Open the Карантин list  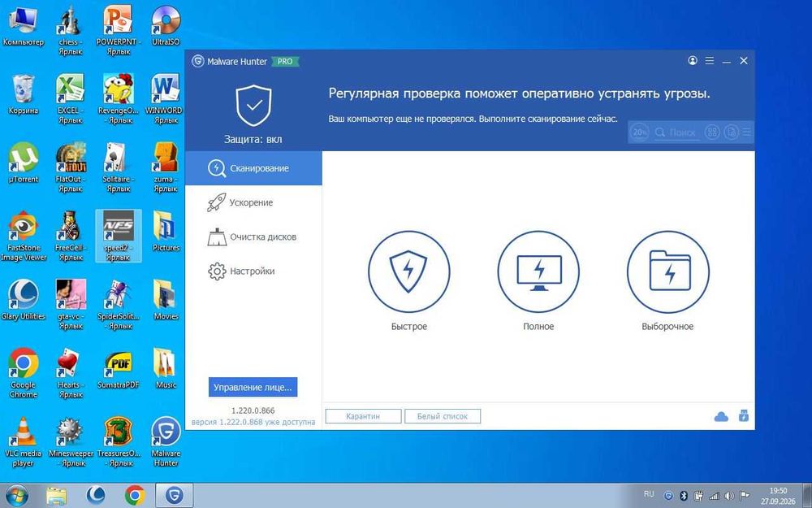pyautogui.click(x=363, y=416)
